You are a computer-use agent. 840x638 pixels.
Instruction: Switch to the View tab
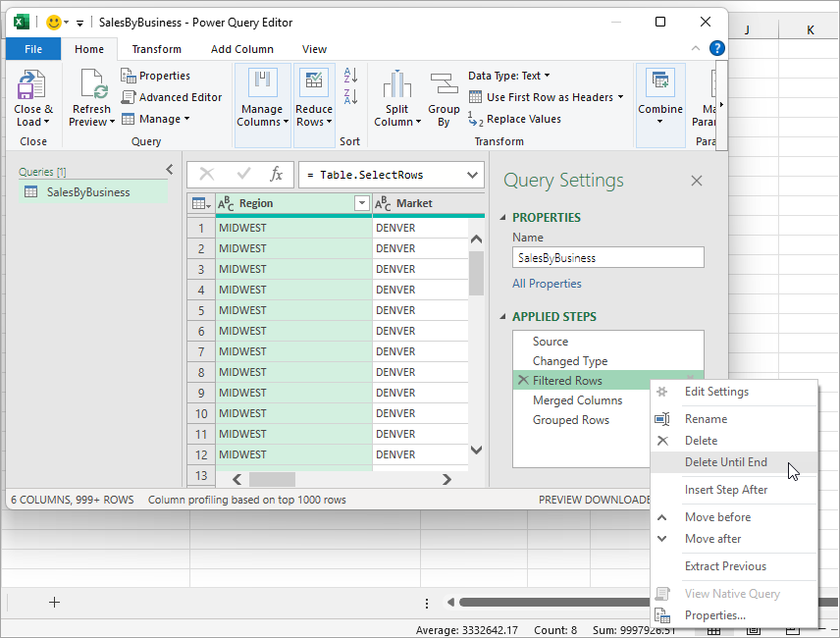[314, 49]
